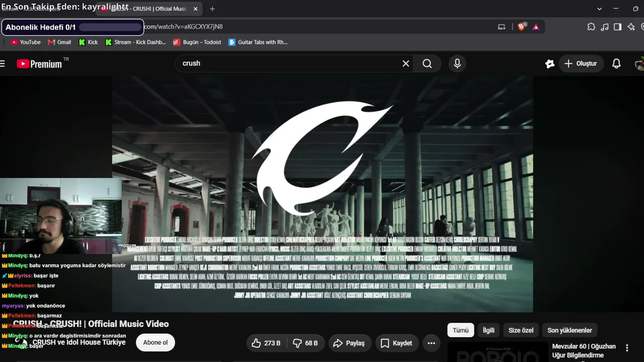Screen dimensions: 644x362
Task: Open the YouTube guide hamburger menu
Action: pyautogui.click(x=3, y=63)
